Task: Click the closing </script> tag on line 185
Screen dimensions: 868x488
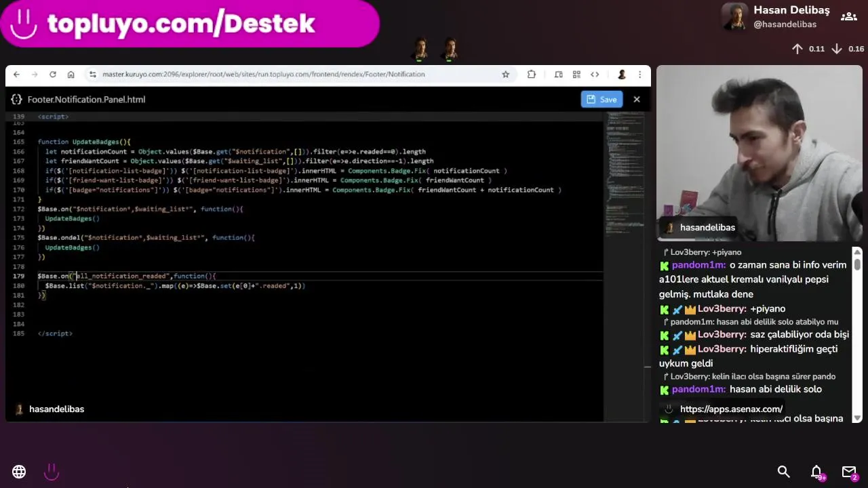Action: pyautogui.click(x=55, y=333)
